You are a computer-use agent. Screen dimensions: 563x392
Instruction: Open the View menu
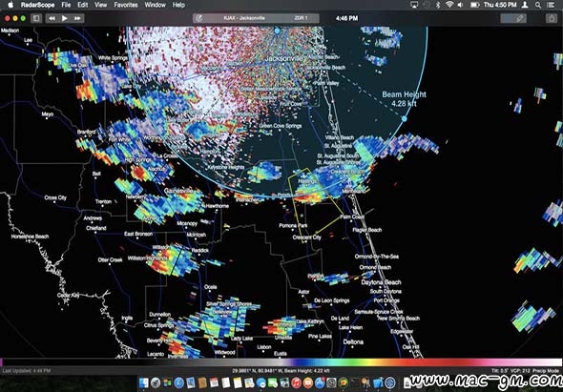click(x=101, y=5)
